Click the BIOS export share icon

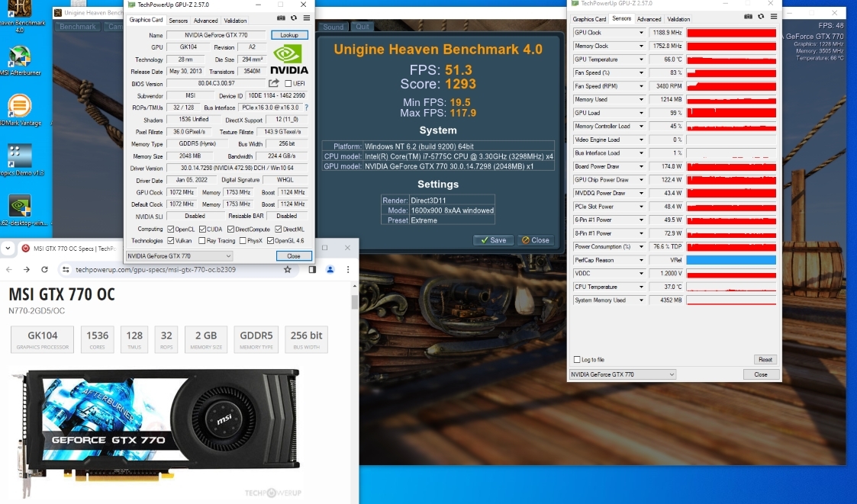coord(274,83)
